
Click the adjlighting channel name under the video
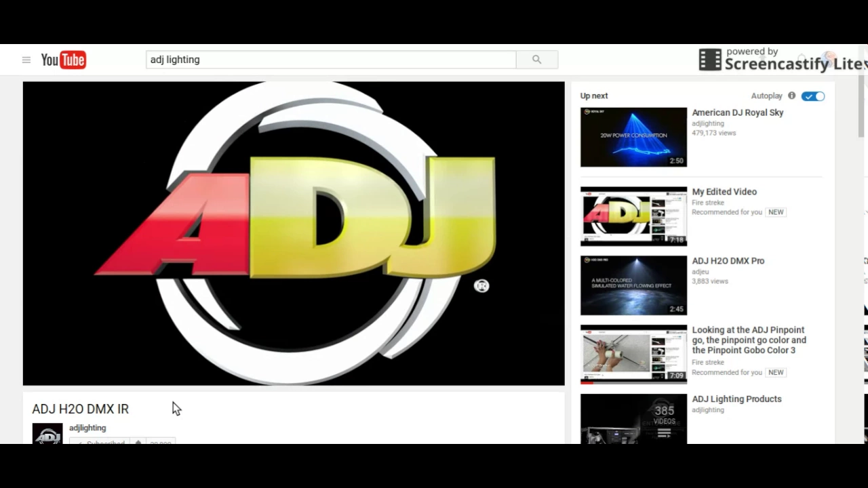coord(87,428)
